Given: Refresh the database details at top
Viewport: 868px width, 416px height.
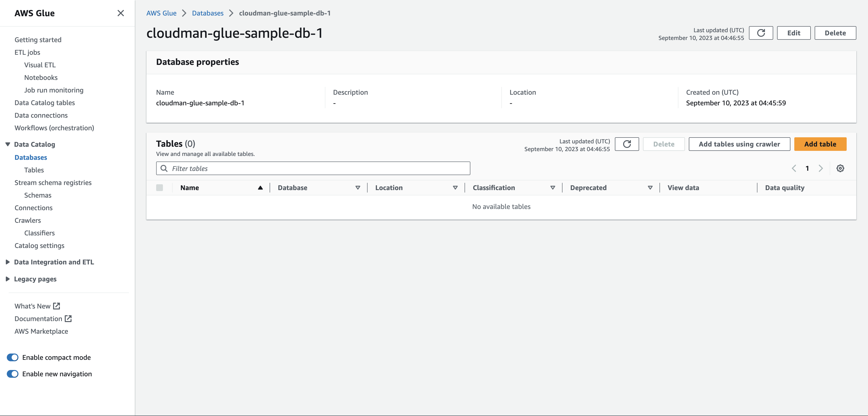Looking at the screenshot, I should (x=761, y=33).
